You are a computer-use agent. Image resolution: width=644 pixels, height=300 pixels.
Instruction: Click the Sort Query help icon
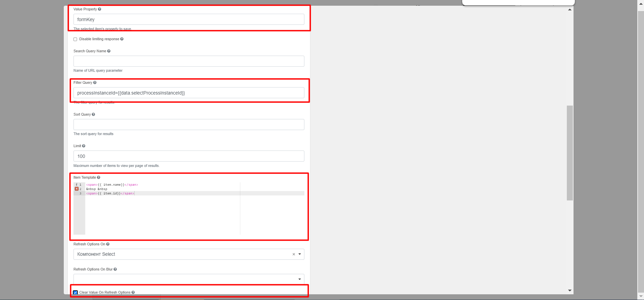pyautogui.click(x=93, y=115)
